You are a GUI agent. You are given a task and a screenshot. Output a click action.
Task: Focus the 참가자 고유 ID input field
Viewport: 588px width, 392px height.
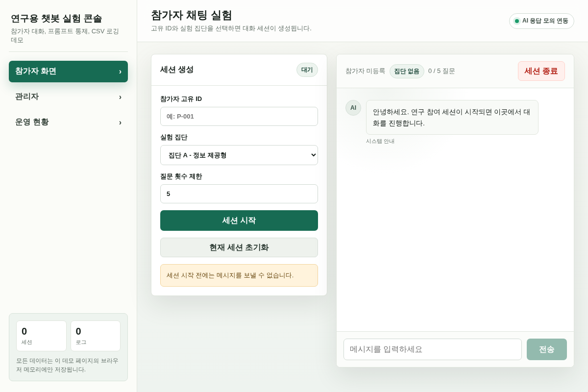coord(239,117)
